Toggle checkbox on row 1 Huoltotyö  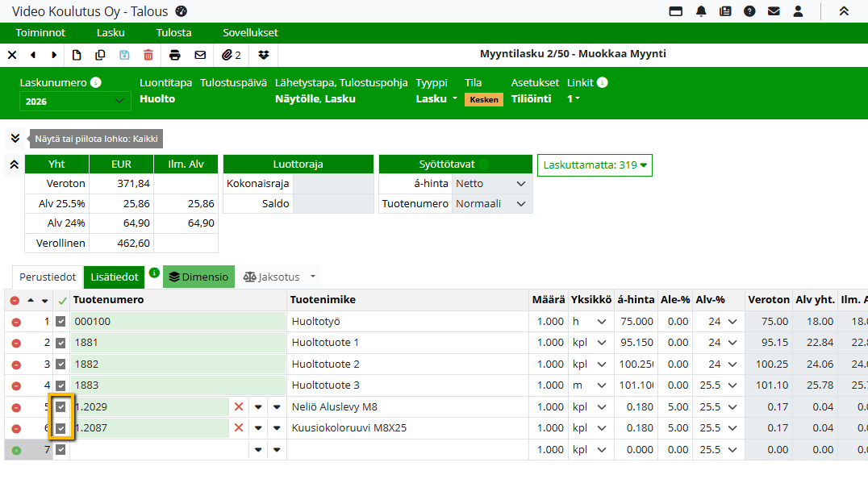(x=61, y=322)
